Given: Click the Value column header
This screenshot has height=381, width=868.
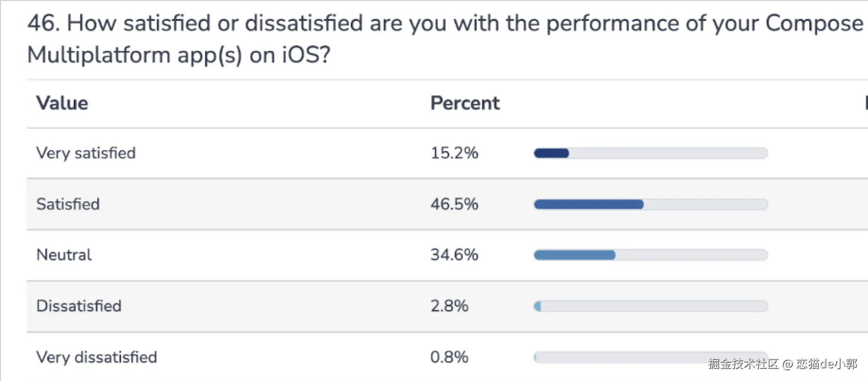Looking at the screenshot, I should [x=62, y=103].
